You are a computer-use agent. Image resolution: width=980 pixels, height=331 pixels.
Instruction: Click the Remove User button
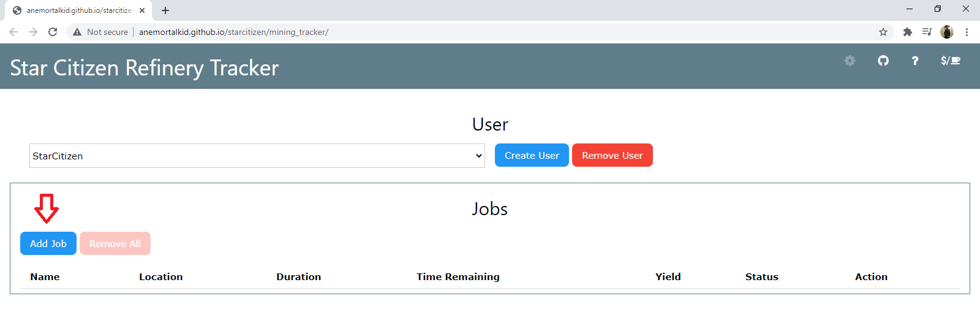click(612, 155)
